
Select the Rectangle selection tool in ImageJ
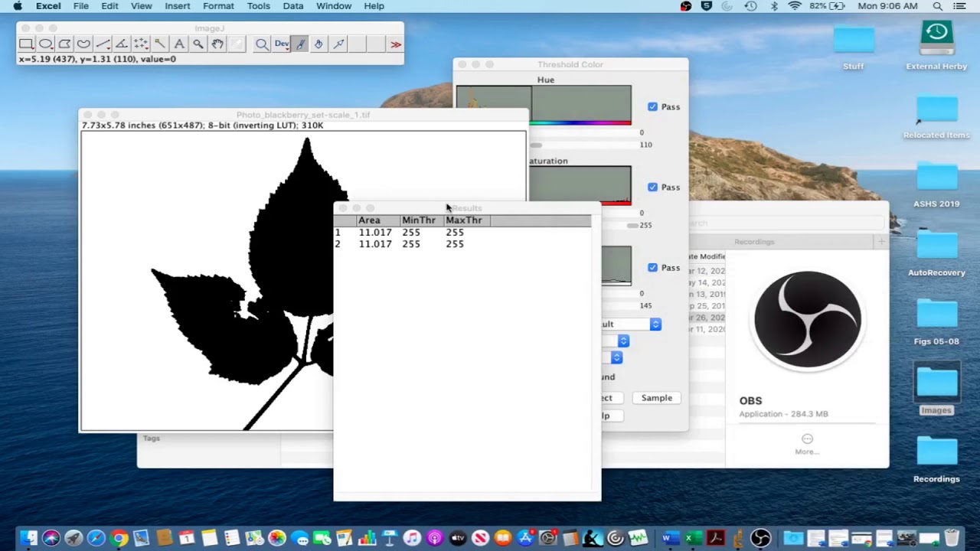point(26,44)
